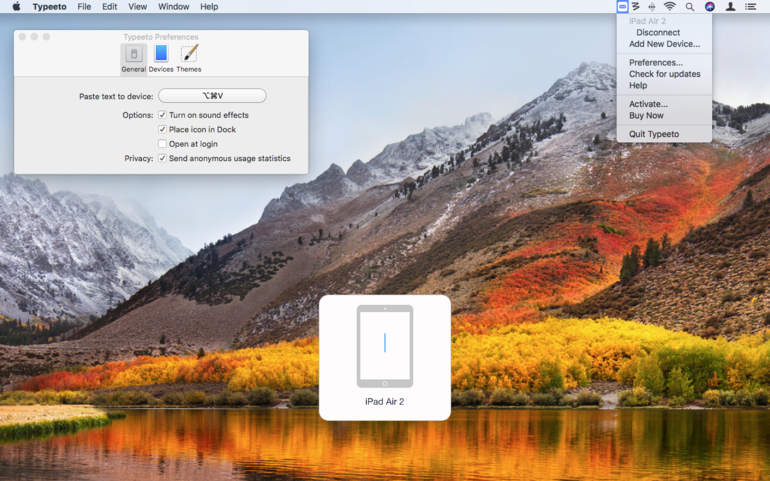Viewport: 770px width, 481px height.
Task: Uncheck Send anonymous usage statistics
Action: [x=162, y=158]
